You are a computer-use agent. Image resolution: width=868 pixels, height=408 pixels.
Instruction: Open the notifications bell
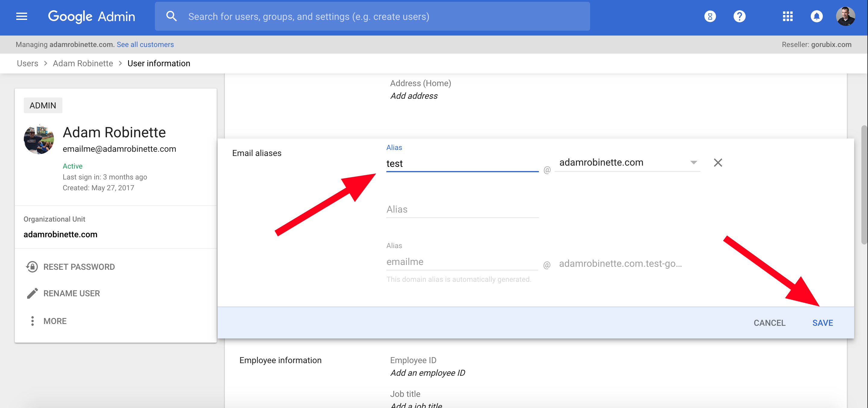(816, 16)
